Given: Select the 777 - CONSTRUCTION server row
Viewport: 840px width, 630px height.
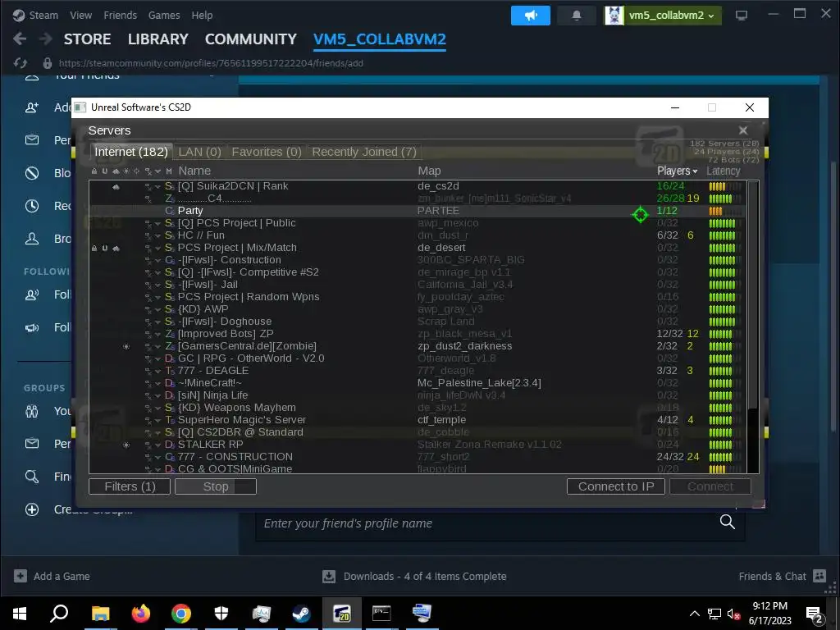Looking at the screenshot, I should pos(418,458).
